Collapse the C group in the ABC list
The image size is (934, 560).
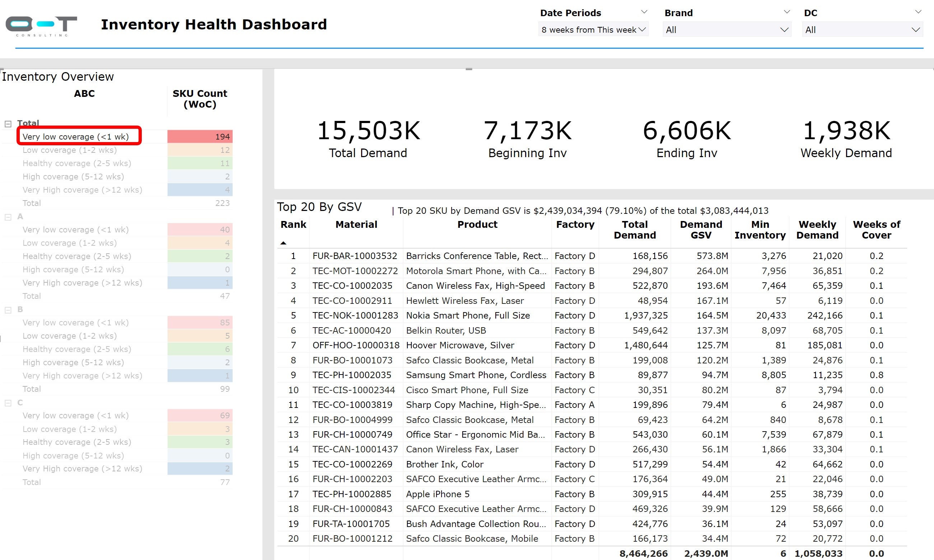pos(8,402)
